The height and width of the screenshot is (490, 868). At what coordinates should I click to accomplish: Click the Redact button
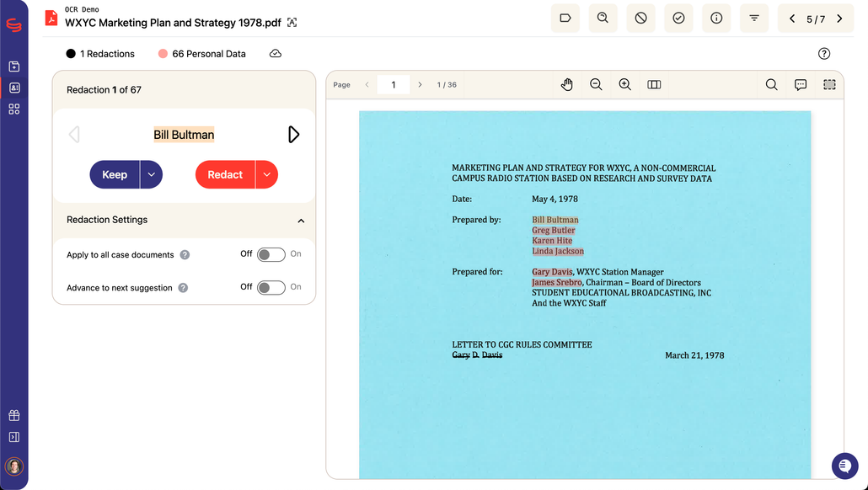coord(225,175)
